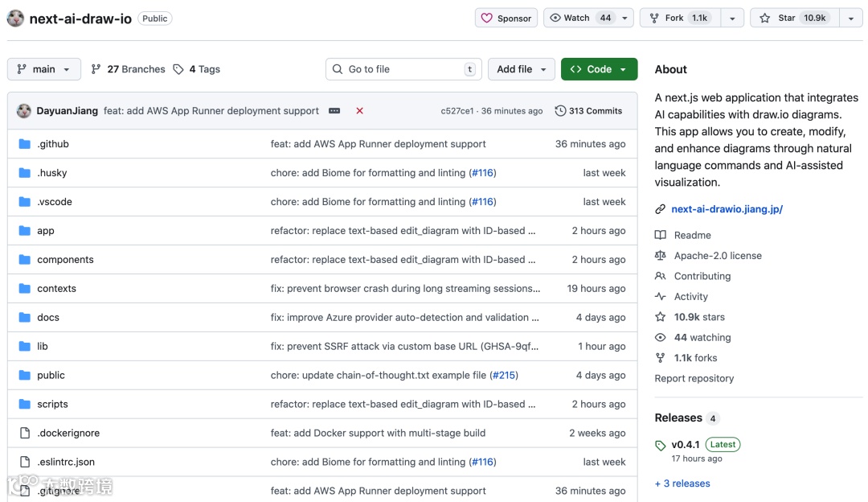Click the tag icon for 4 Tags
Screen dimensions: 868x502
[x=178, y=69]
